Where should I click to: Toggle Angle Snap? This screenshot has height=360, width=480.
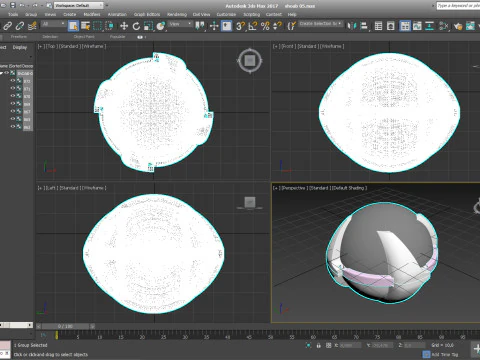253,26
